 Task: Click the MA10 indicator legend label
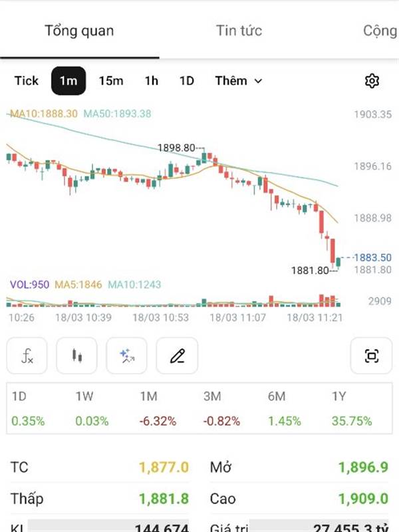(44, 114)
